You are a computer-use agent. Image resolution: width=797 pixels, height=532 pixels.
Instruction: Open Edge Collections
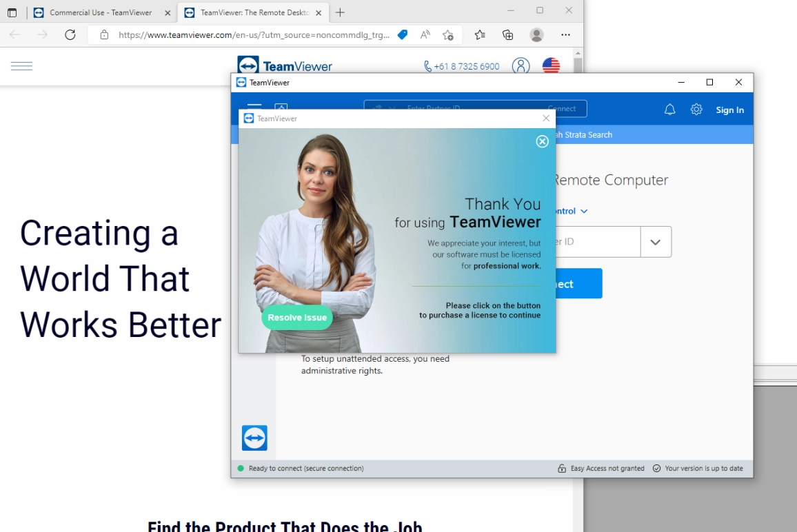(508, 34)
